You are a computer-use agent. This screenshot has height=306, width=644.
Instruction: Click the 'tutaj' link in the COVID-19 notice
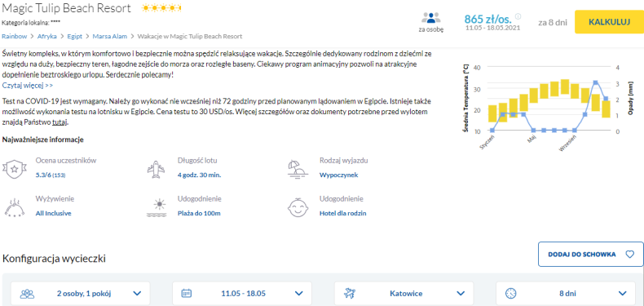60,122
